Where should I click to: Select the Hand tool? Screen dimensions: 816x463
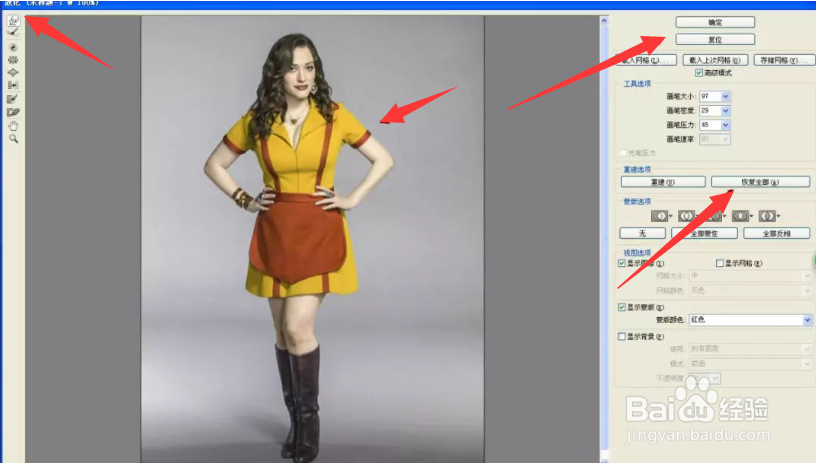click(x=14, y=126)
